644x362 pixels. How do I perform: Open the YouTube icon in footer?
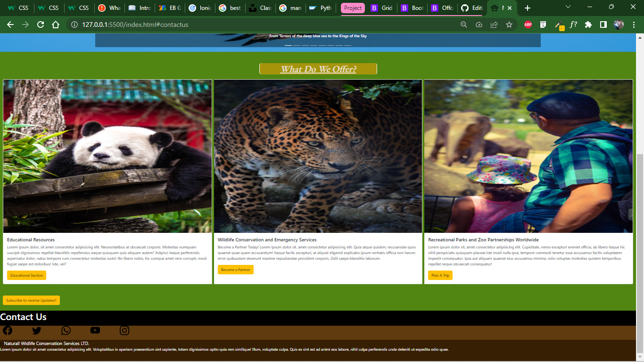tap(95, 330)
